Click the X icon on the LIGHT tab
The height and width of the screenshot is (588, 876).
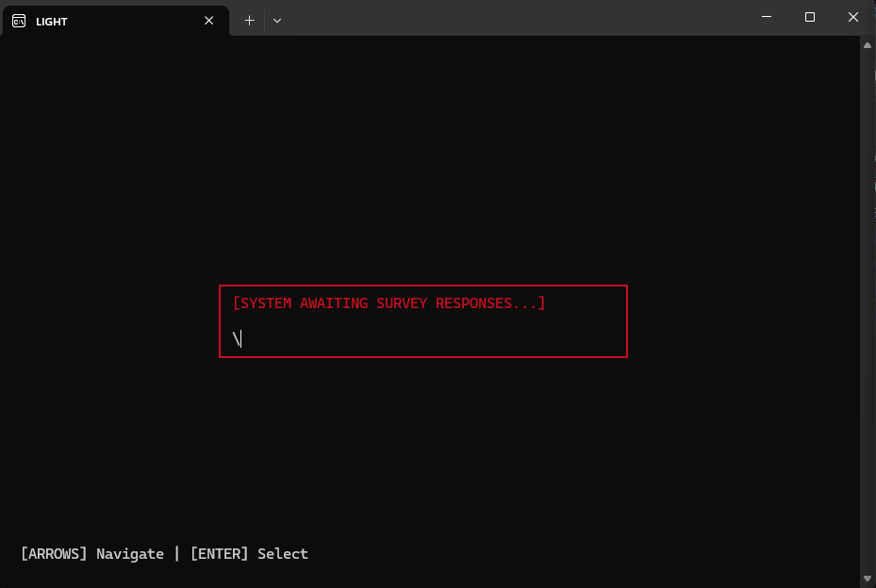[208, 20]
